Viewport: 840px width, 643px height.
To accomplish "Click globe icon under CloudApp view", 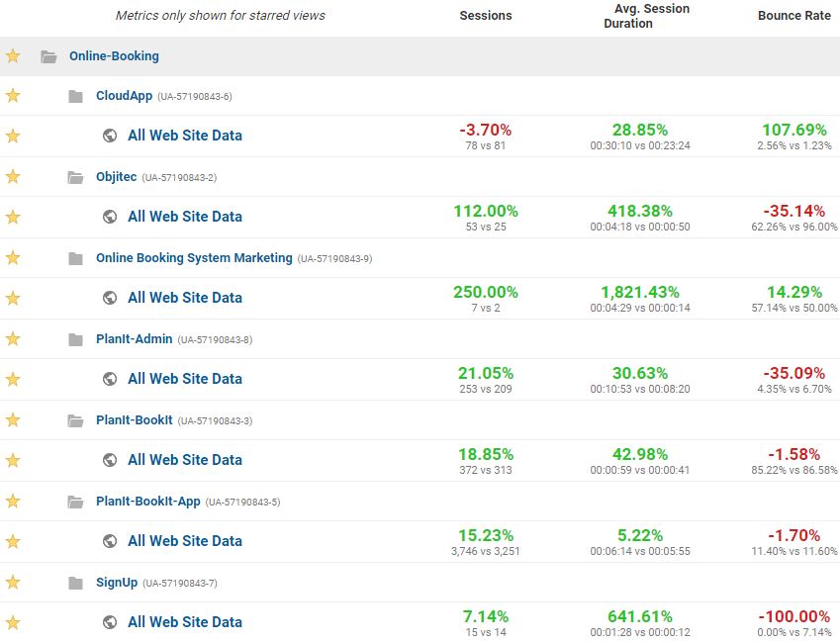I will [110, 136].
